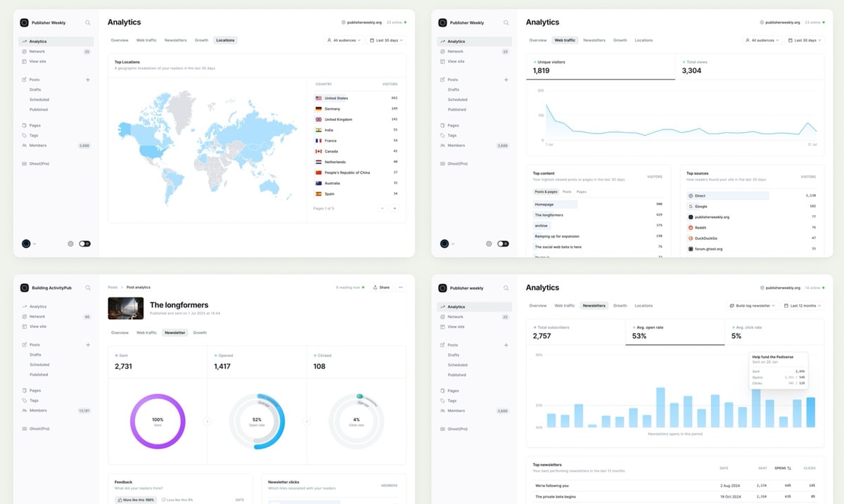Open settings gear in the Locations panel sidebar
844x504 pixels.
click(x=71, y=244)
